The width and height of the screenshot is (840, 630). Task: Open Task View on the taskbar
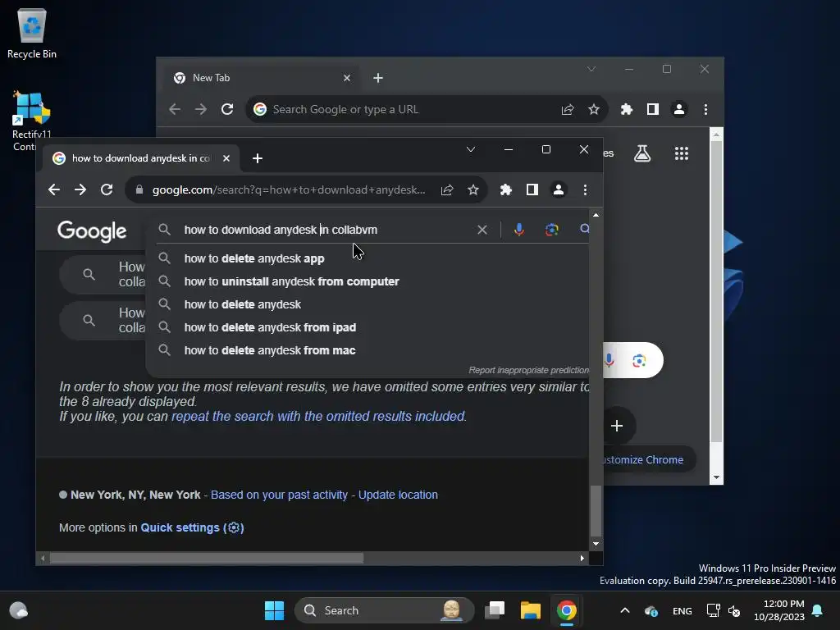(495, 610)
